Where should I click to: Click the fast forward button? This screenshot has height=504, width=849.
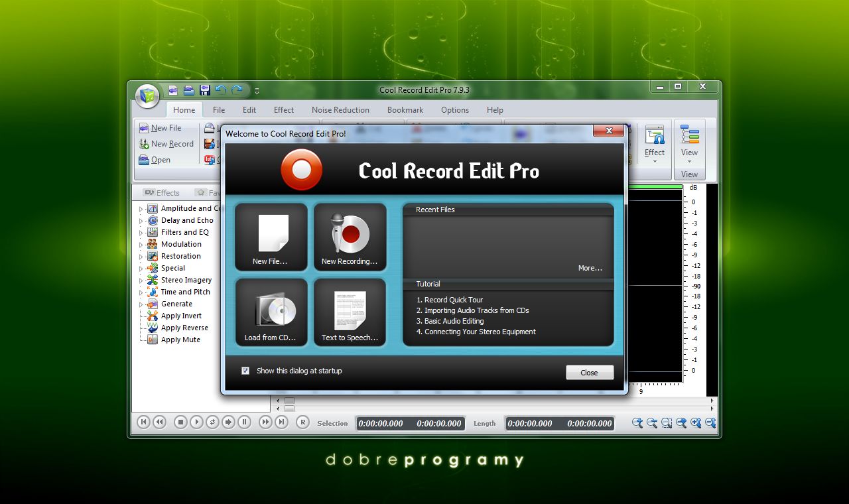coord(265,422)
